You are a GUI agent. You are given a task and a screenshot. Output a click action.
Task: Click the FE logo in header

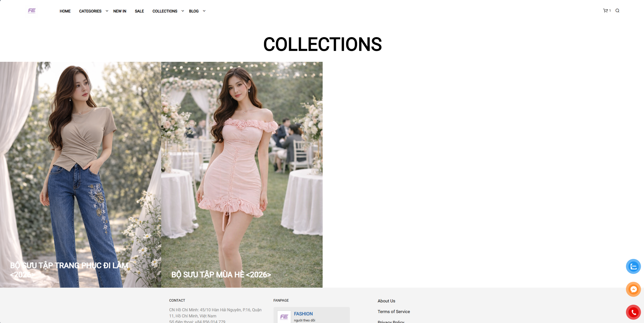[x=32, y=11]
